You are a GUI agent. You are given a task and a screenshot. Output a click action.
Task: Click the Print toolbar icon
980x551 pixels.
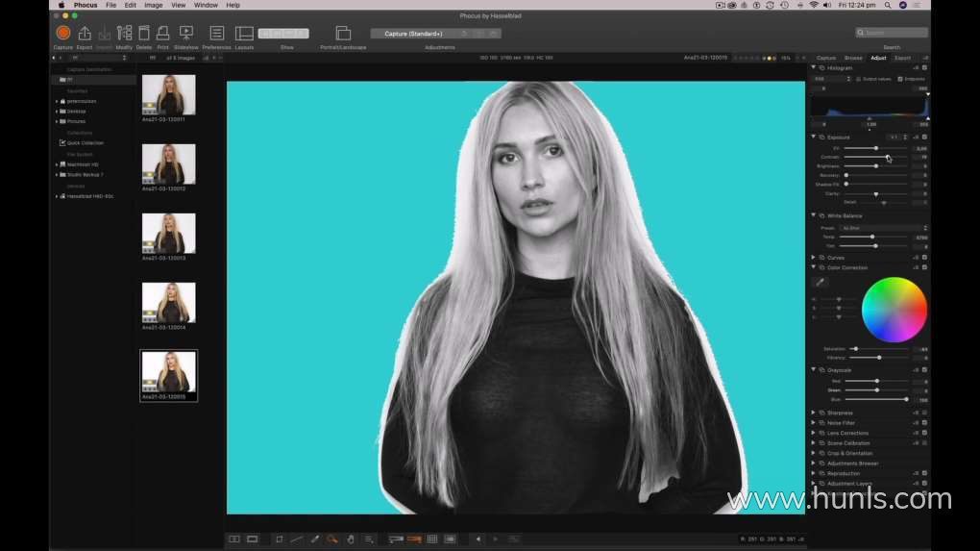pyautogui.click(x=163, y=33)
